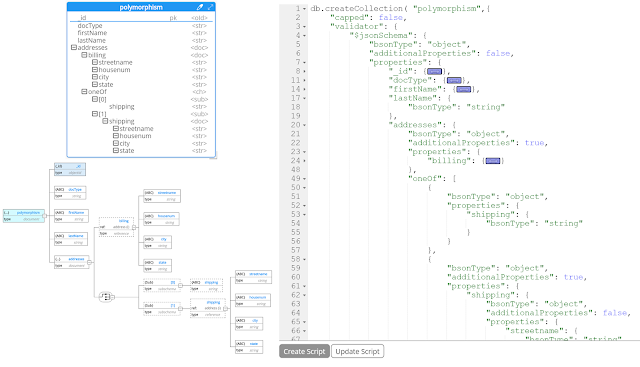Fold the "shipping" object block at line 62
The width and height of the screenshot is (640, 367).
point(304,295)
